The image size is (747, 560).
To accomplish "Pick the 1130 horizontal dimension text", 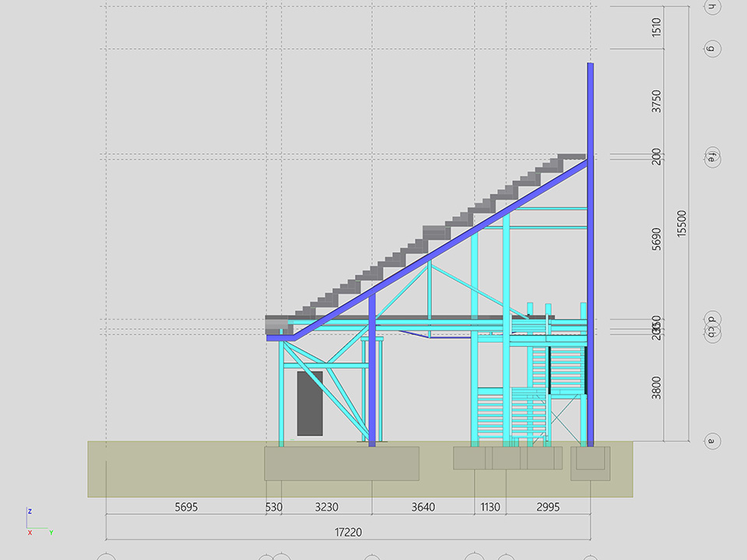I will pos(490,507).
